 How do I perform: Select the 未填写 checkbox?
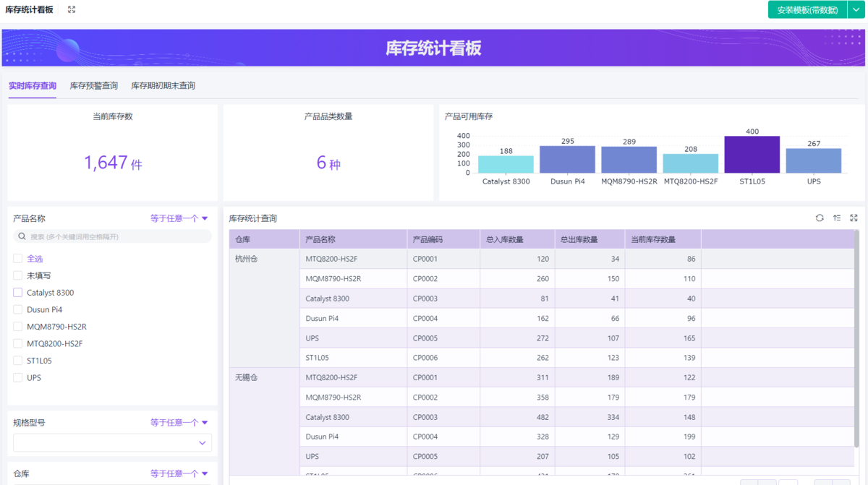coord(17,275)
